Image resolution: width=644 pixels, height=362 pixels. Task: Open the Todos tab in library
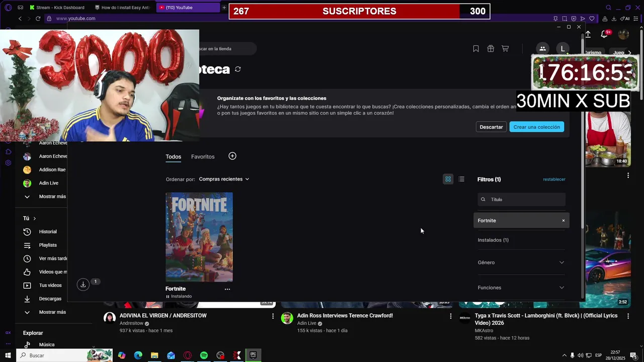[x=173, y=157]
